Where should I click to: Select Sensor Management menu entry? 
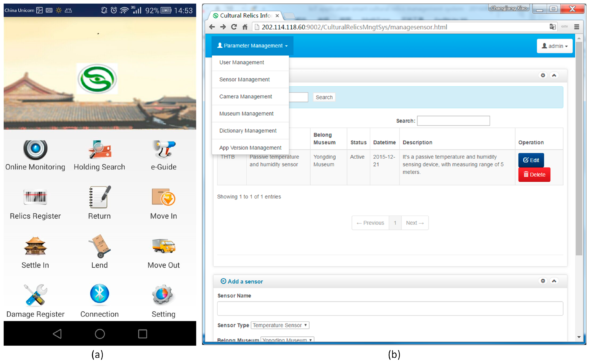click(x=244, y=79)
